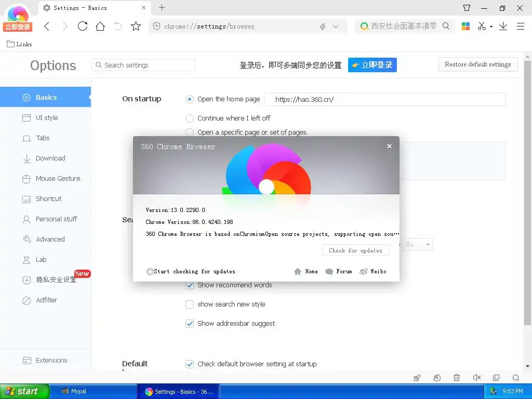Enable show search new style checkbox

point(190,304)
